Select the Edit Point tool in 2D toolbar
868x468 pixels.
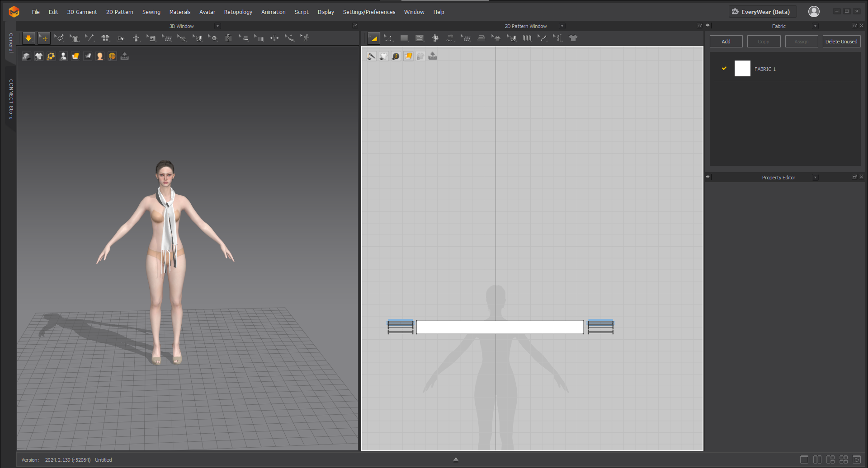point(388,38)
